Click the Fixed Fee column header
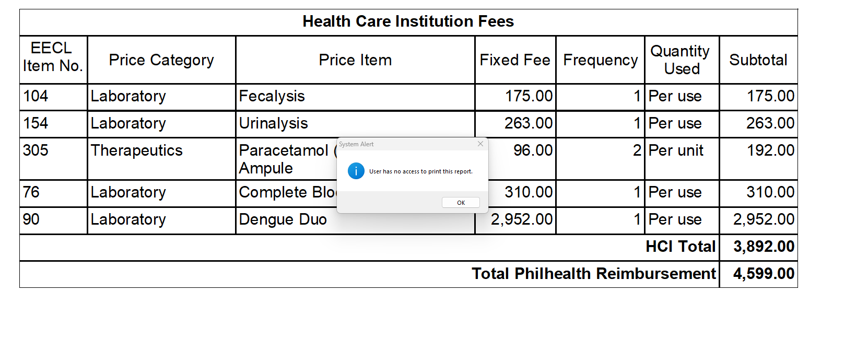868x361 pixels. click(x=515, y=60)
